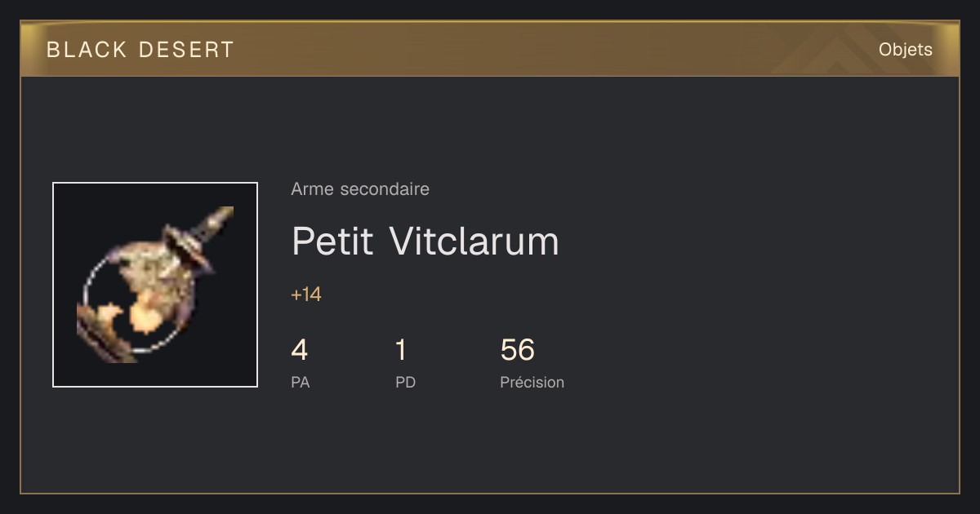Open the Objets link in the header
The width and height of the screenshot is (980, 514).
906,50
